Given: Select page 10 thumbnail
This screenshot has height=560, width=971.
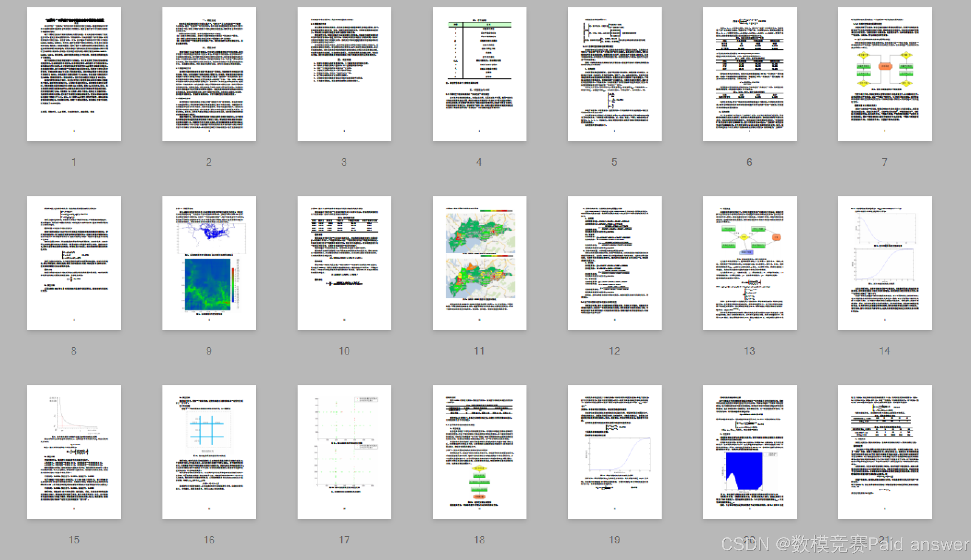Looking at the screenshot, I should pyautogui.click(x=344, y=263).
